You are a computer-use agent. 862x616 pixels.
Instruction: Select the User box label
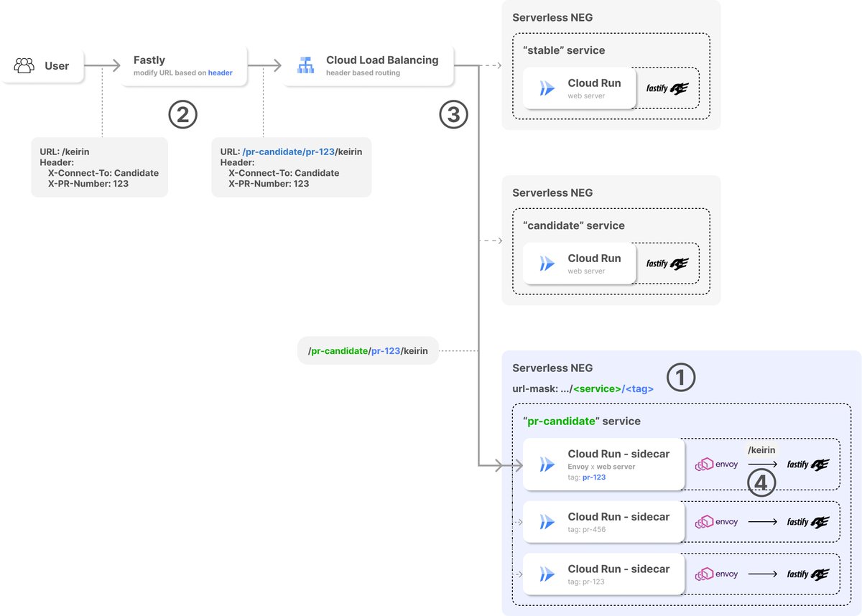click(57, 66)
